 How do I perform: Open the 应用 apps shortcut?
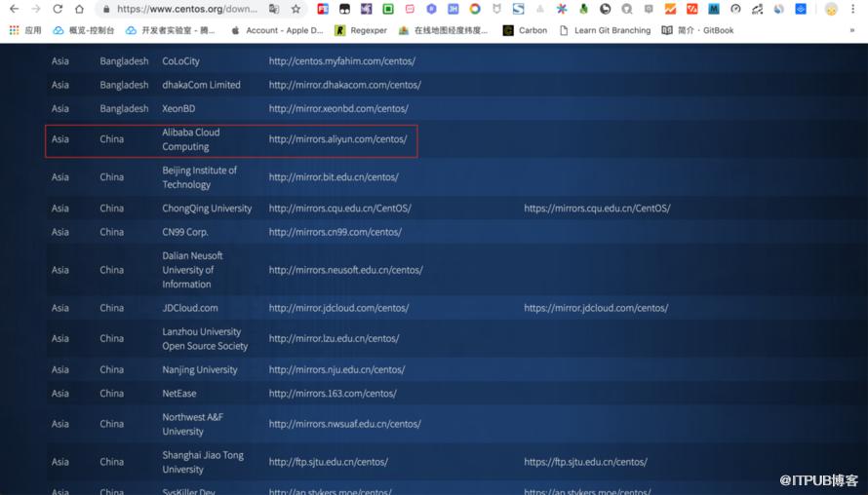click(x=25, y=30)
